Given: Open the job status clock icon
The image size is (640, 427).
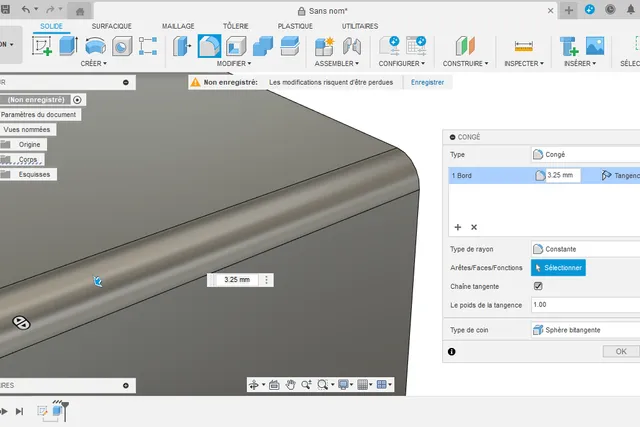Looking at the screenshot, I should (x=610, y=10).
